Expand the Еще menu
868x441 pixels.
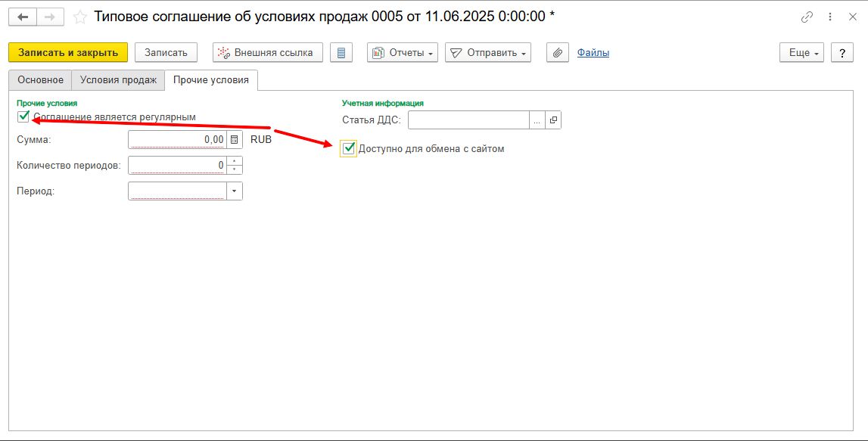[x=801, y=52]
